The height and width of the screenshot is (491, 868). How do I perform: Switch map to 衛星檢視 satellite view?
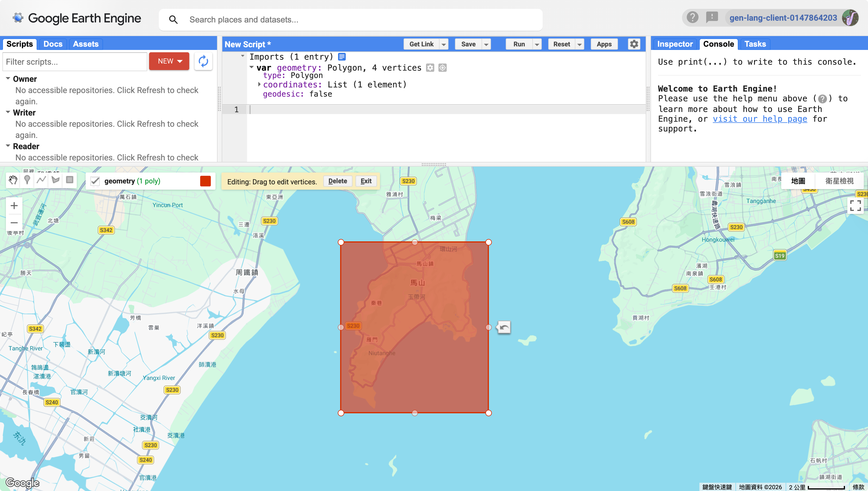click(839, 181)
